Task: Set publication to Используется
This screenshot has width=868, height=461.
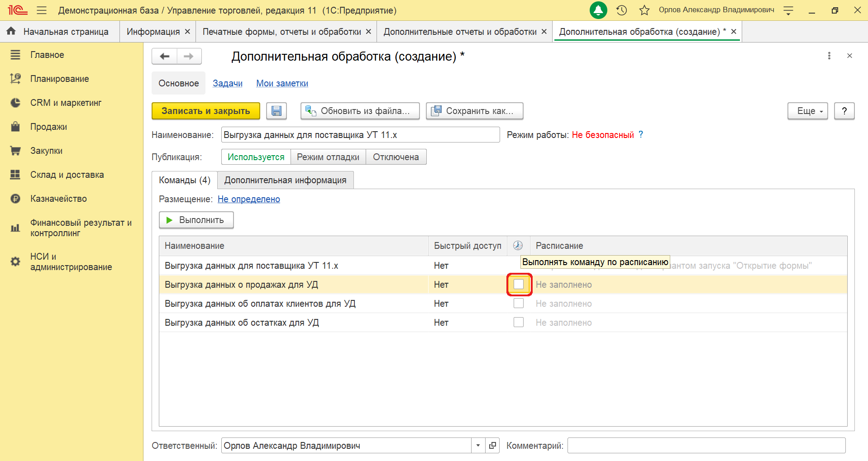Action: pyautogui.click(x=256, y=157)
